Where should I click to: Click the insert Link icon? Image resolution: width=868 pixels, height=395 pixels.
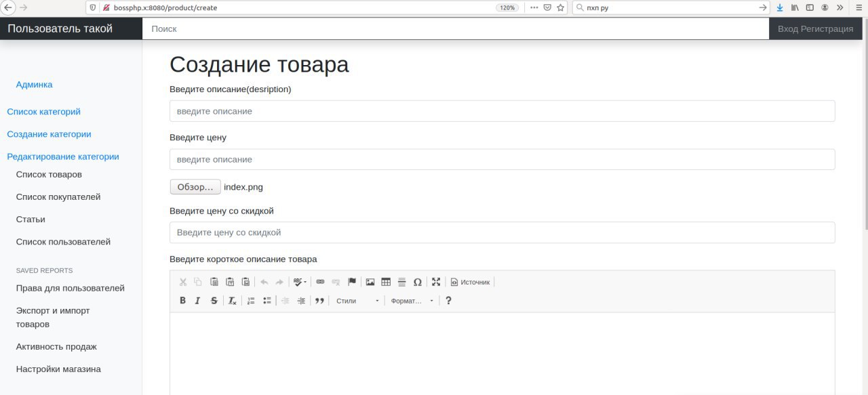pyautogui.click(x=320, y=282)
